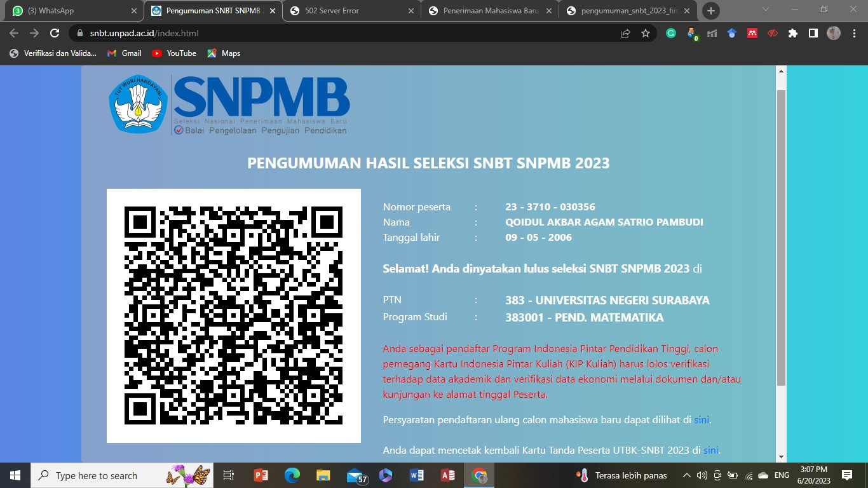Click the Chrome taskbar icon
This screenshot has height=488, width=868.
coord(479,475)
